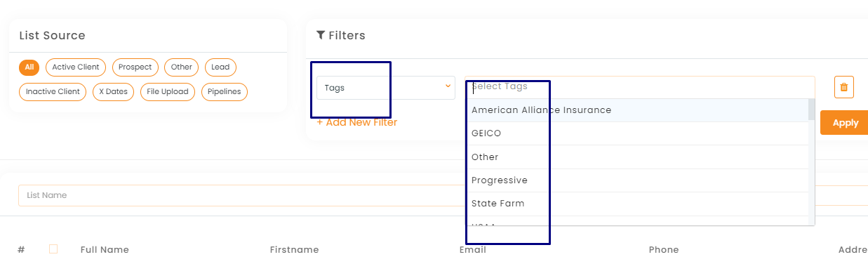Select the All list source chip

click(x=29, y=67)
